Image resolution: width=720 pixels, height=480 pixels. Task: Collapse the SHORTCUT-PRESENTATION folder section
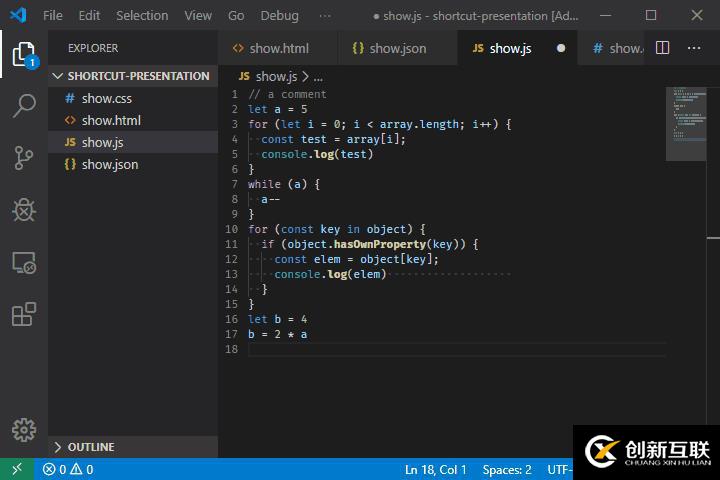coord(132,76)
